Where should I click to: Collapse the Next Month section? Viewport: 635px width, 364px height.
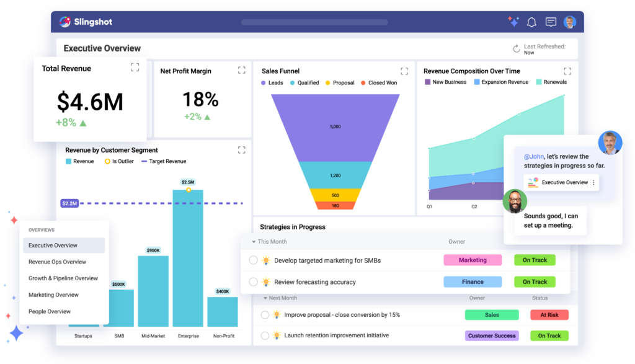pos(265,298)
